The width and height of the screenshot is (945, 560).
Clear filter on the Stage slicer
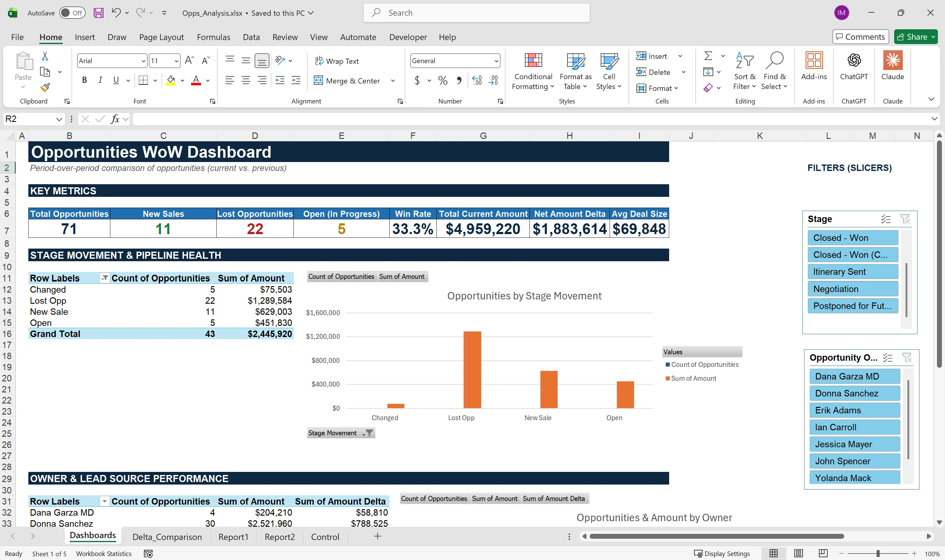(x=905, y=219)
